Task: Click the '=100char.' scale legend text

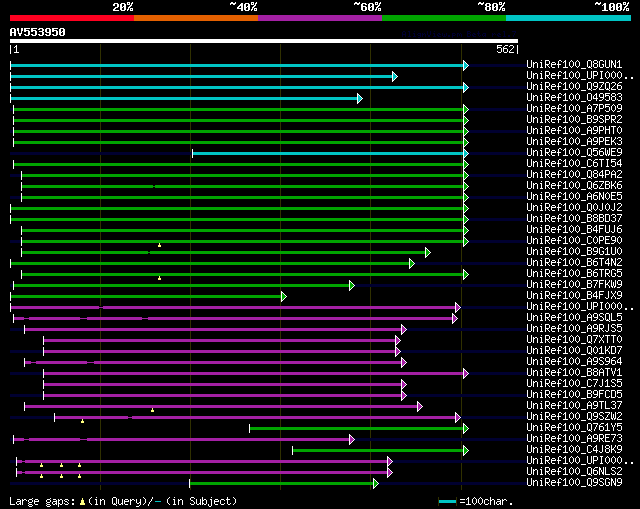Action: tap(486, 502)
